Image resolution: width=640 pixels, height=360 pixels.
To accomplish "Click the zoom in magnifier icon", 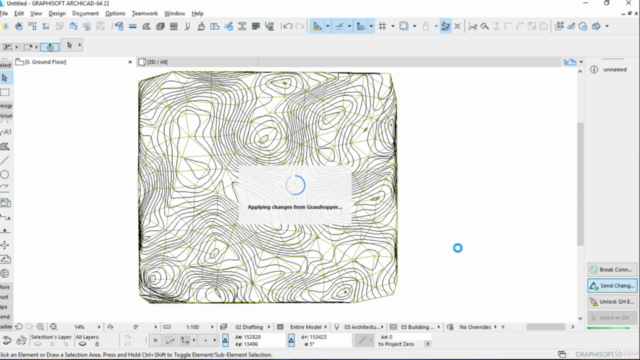I will 40,327.
